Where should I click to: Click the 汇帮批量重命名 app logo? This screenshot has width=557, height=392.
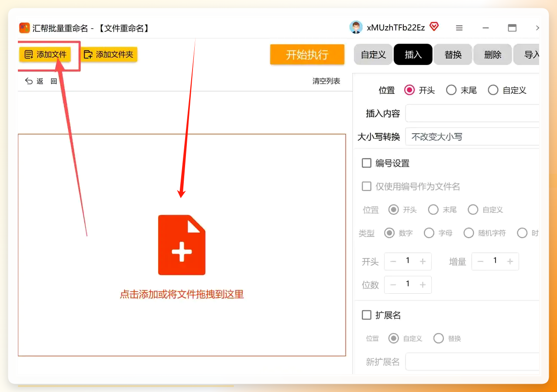pyautogui.click(x=24, y=28)
